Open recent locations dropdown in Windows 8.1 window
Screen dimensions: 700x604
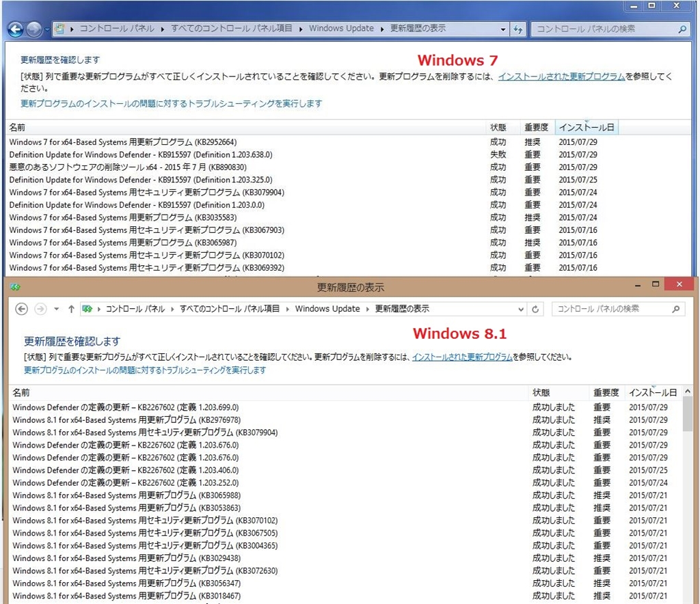click(56, 309)
